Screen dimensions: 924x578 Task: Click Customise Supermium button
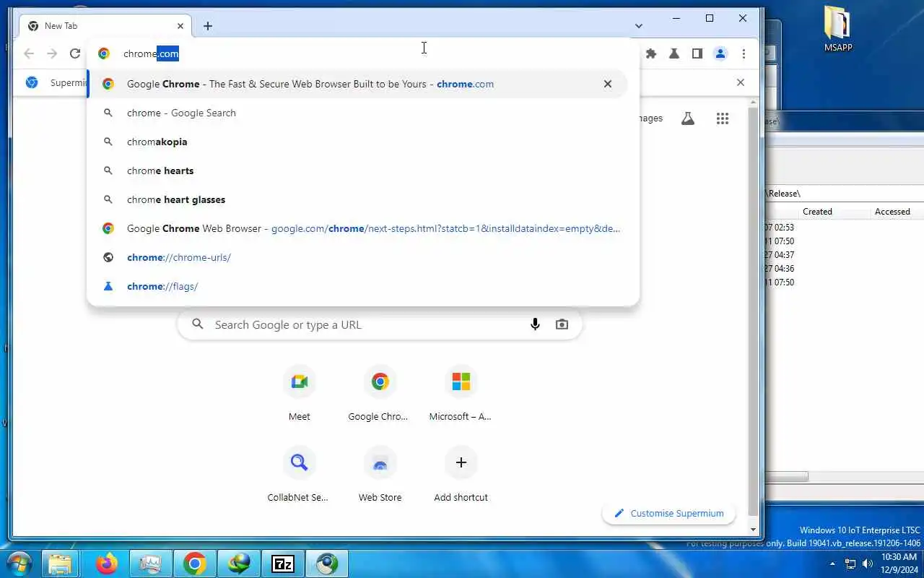pyautogui.click(x=668, y=513)
